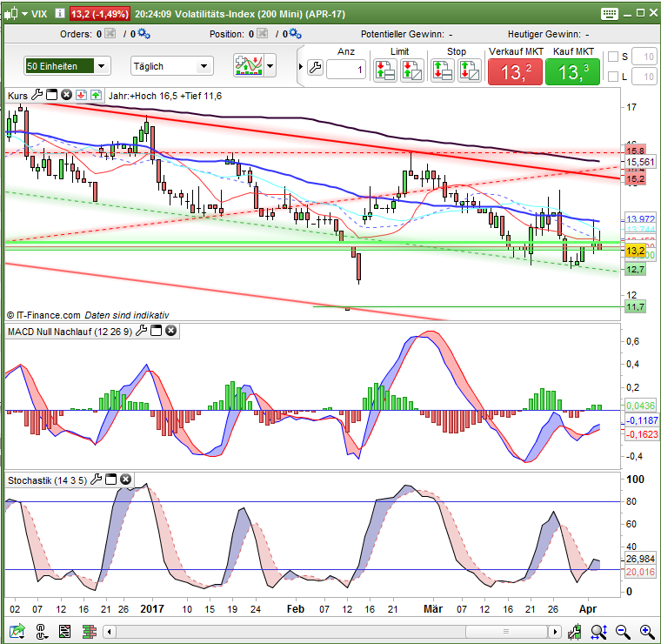Open the VIX instrument info icon
Image resolution: width=661 pixels, height=644 pixels.
coord(60,14)
